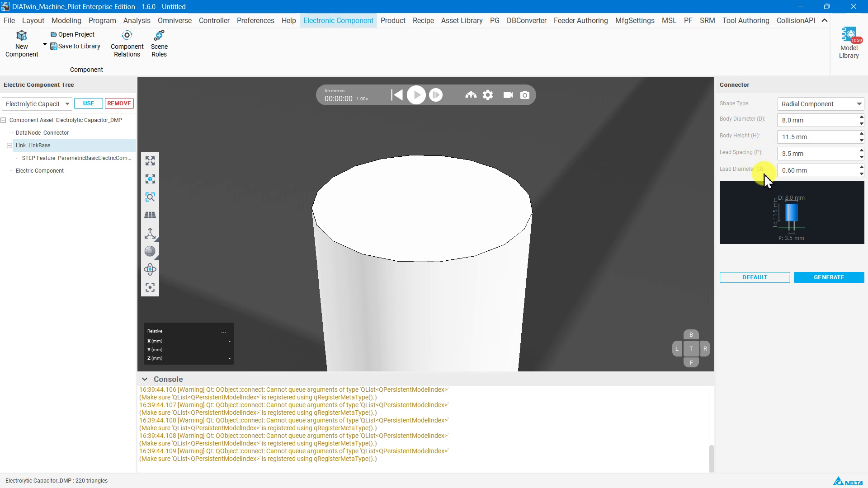The image size is (868, 488).
Task: Open the File menu
Action: [x=9, y=20]
